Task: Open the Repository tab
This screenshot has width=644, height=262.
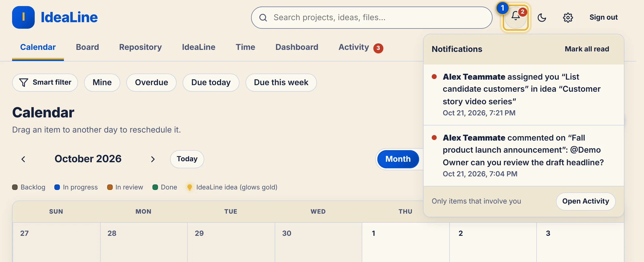Action: [140, 47]
